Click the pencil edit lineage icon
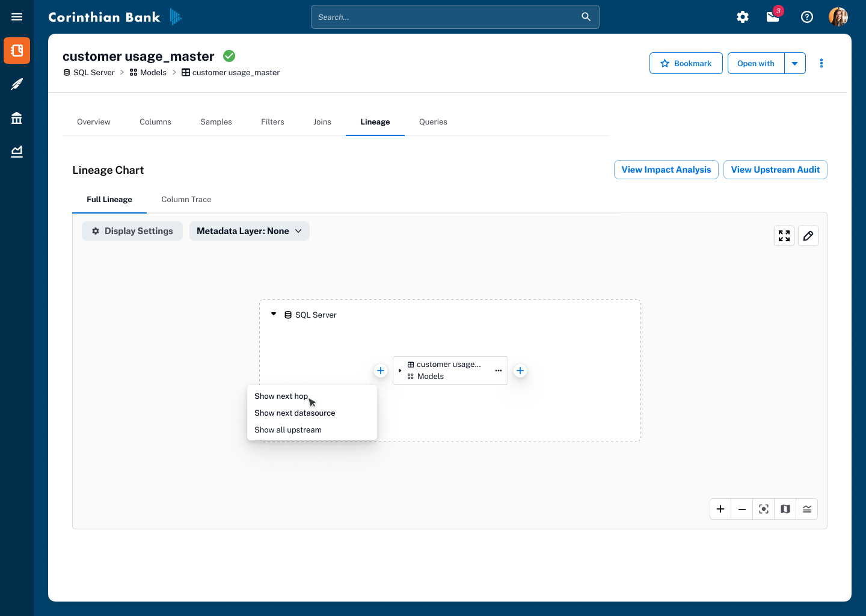The height and width of the screenshot is (616, 866). [808, 236]
